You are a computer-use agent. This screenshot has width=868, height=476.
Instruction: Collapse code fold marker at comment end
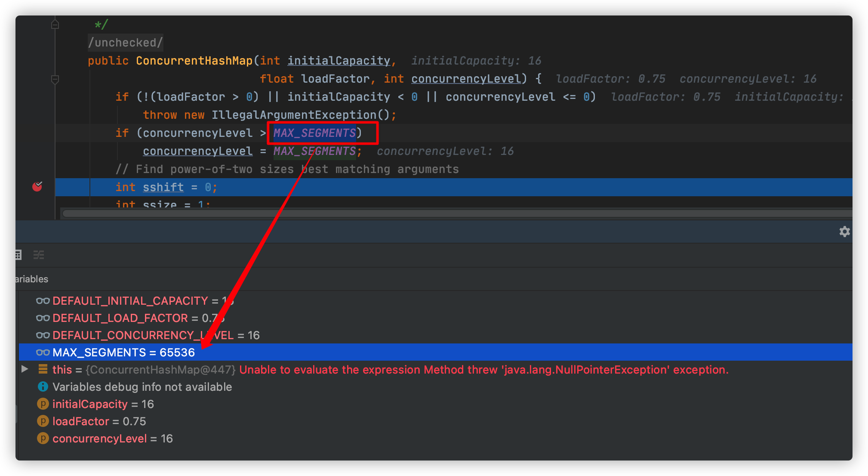click(55, 25)
